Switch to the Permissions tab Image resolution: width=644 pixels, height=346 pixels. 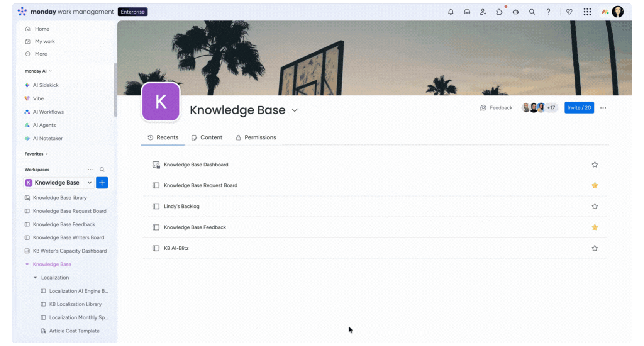pyautogui.click(x=256, y=137)
